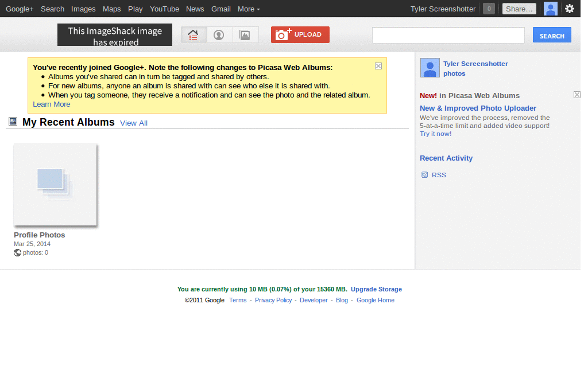Open News in the top bar
Viewport: 588px width, 370px height.
click(x=195, y=9)
